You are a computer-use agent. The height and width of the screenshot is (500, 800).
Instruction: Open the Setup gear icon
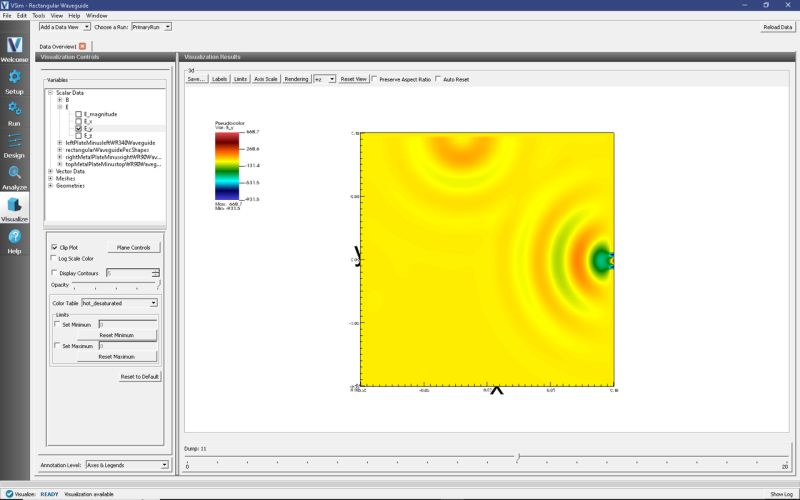(x=14, y=77)
